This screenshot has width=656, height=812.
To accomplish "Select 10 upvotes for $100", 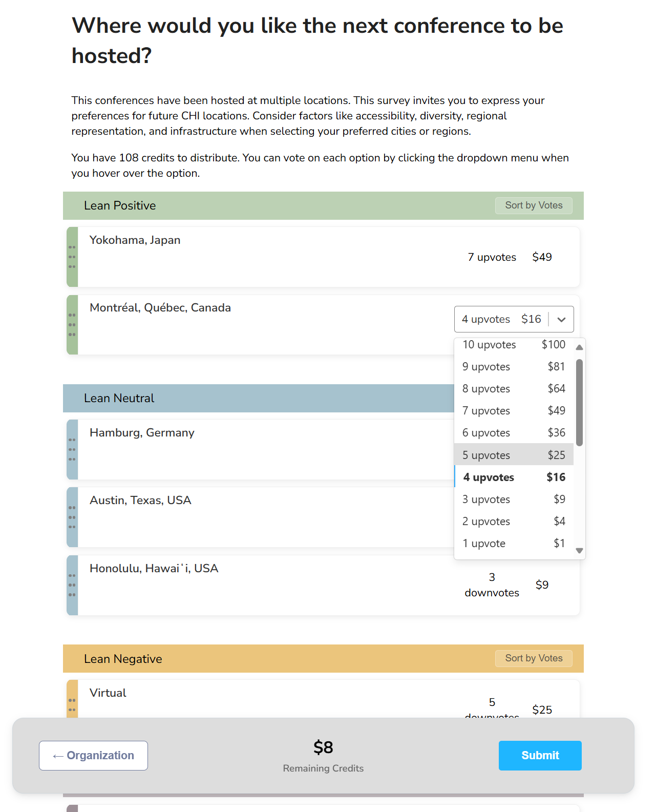I will pyautogui.click(x=514, y=345).
